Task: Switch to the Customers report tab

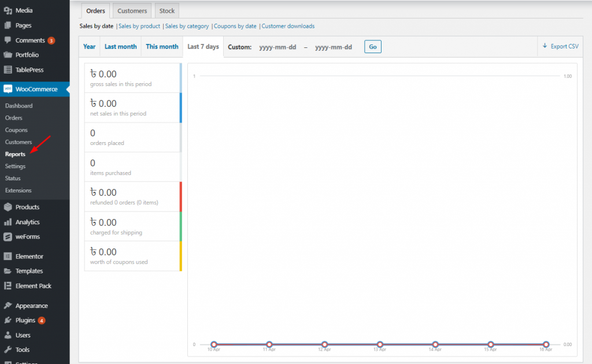Action: [x=132, y=10]
